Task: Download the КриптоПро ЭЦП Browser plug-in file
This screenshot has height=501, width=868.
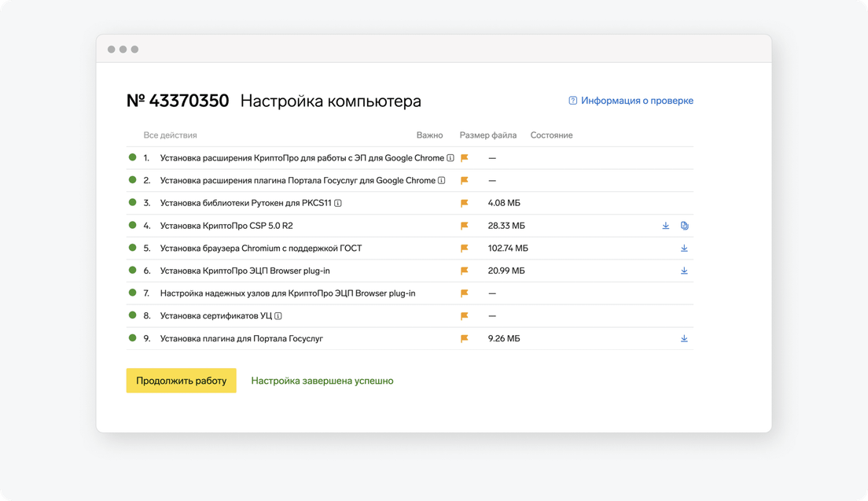Action: (x=684, y=271)
